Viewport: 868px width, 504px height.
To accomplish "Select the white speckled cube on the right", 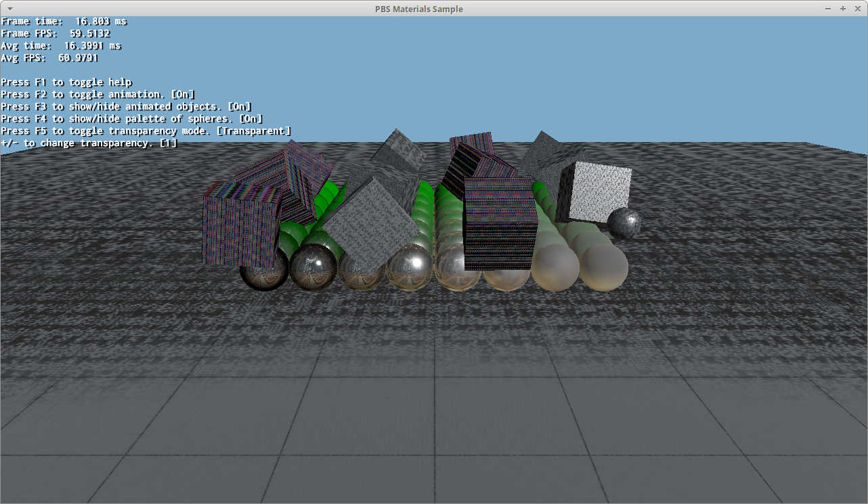I will [594, 191].
